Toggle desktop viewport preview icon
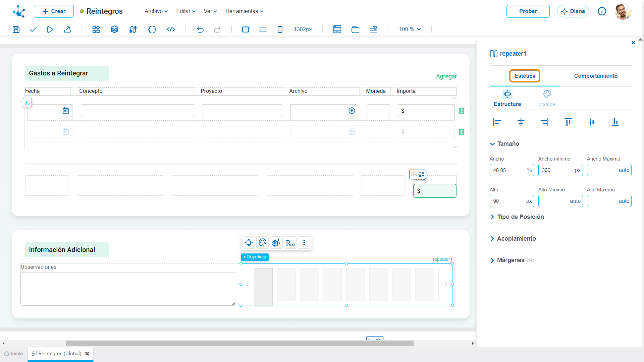The width and height of the screenshot is (644, 362). [246, 29]
